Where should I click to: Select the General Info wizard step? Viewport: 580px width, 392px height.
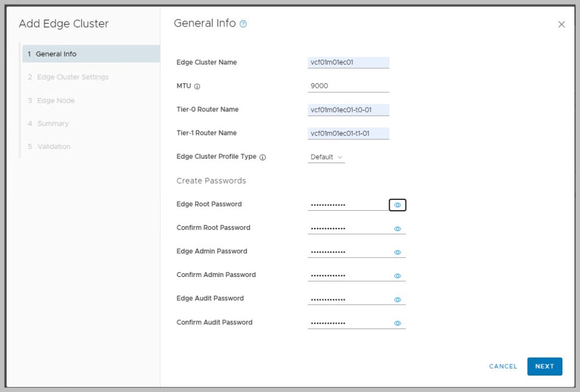point(56,54)
